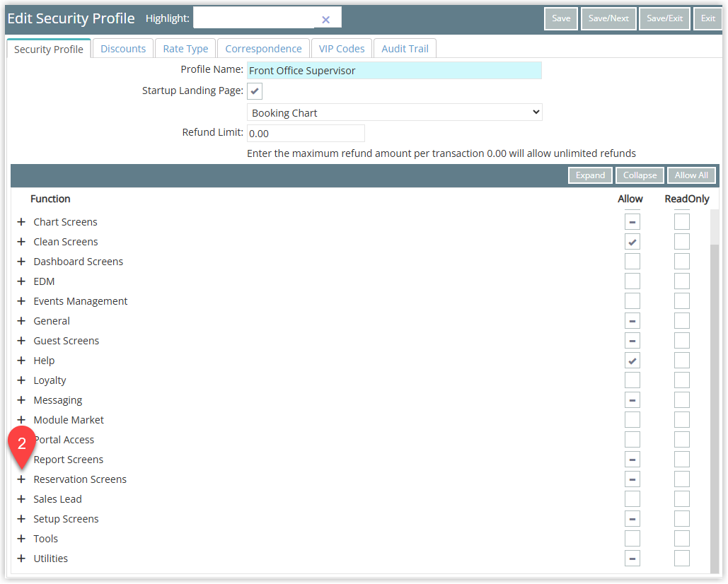The image size is (728, 584).
Task: Click the Save/Next button
Action: pos(608,18)
